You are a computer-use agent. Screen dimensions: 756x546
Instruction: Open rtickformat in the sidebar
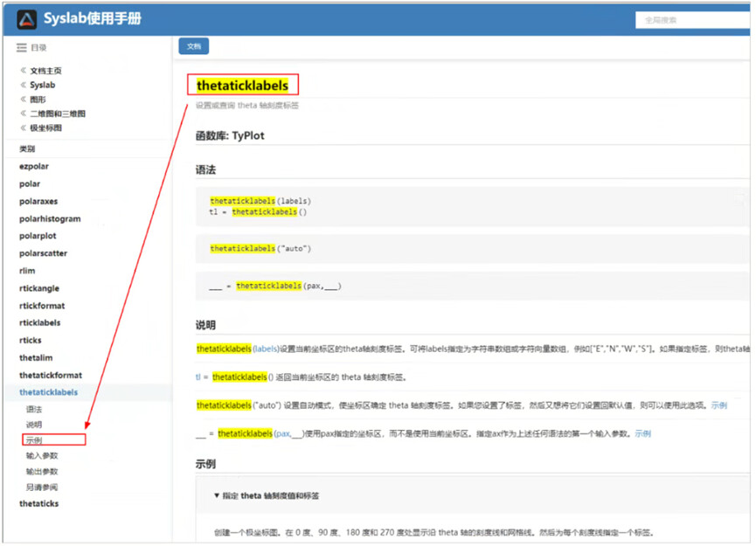42,306
